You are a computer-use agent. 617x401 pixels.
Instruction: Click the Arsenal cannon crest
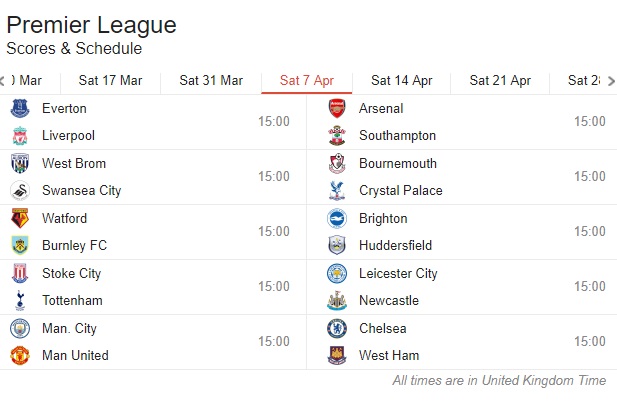337,108
